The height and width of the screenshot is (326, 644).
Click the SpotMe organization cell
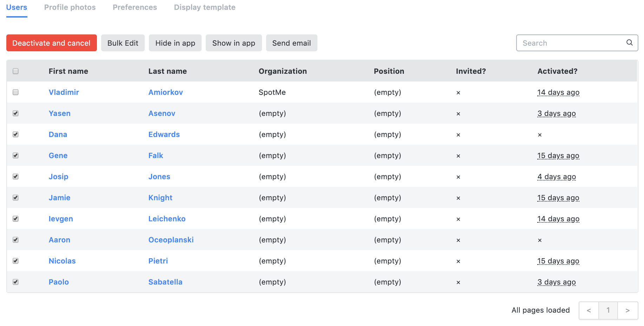[x=272, y=92]
